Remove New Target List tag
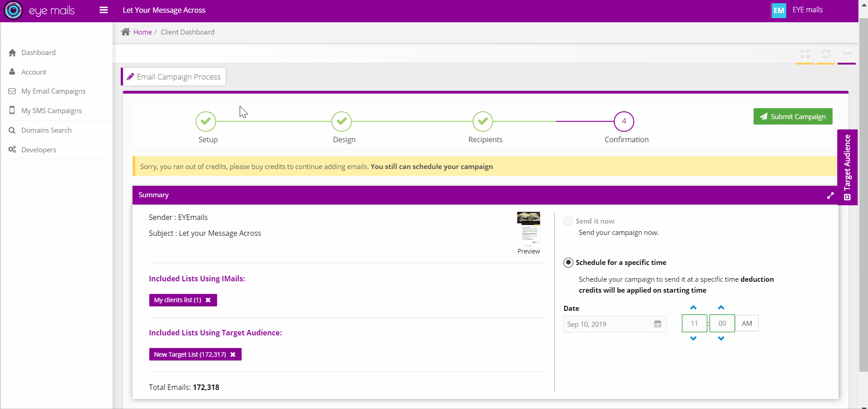Screen dimensions: 868x409 click(233, 354)
